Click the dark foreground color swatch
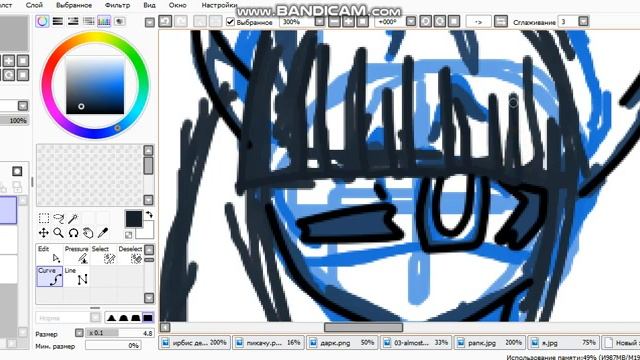The height and width of the screenshot is (360, 640). [133, 219]
